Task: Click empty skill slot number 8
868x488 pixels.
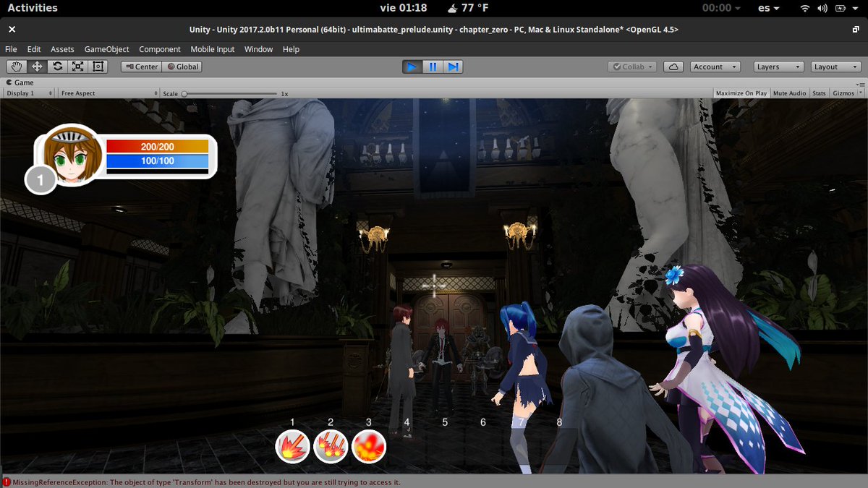Action: point(559,448)
